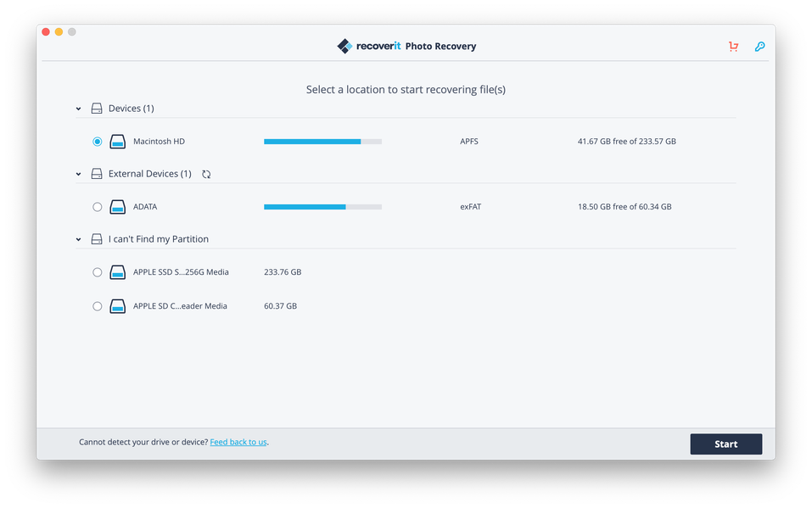Image resolution: width=812 pixels, height=508 pixels.
Task: Collapse the Devices section
Action: (x=79, y=109)
